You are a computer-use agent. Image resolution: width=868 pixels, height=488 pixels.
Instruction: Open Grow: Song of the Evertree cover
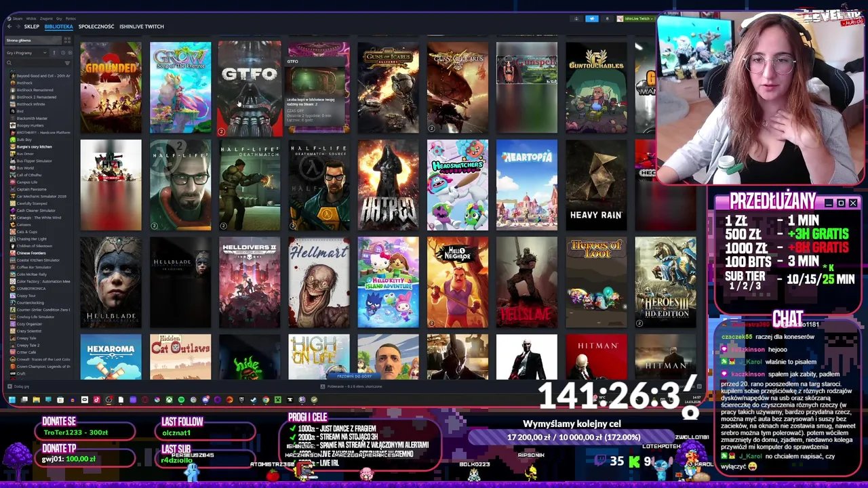point(180,87)
